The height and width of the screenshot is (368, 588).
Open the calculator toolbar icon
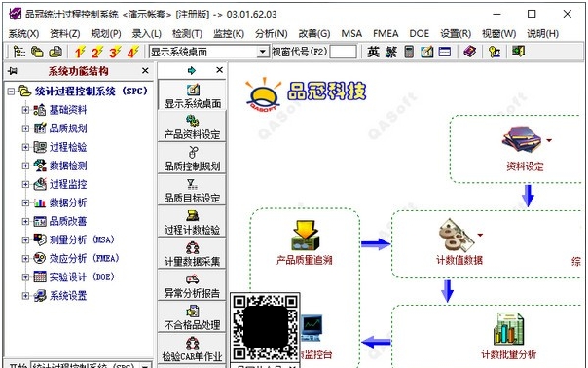(x=409, y=52)
